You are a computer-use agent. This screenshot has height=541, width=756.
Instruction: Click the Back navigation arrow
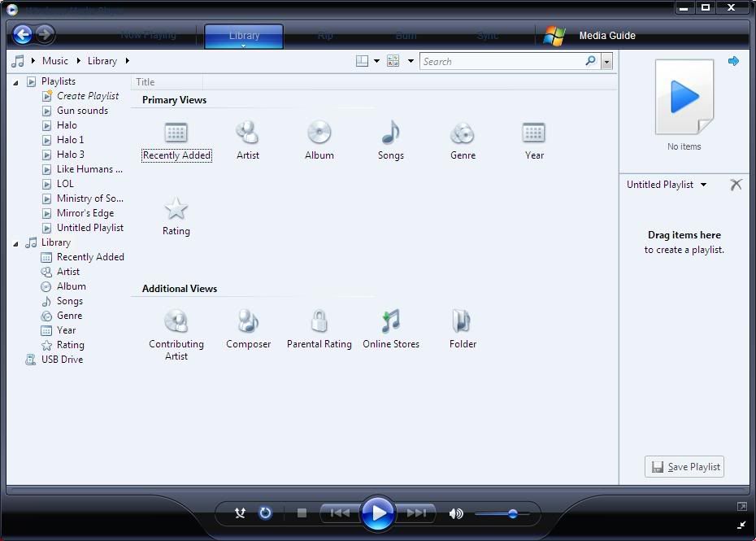click(x=23, y=34)
